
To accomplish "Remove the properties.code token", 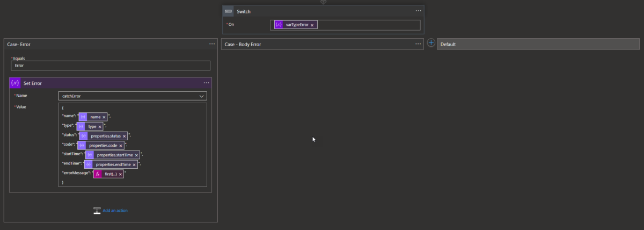I will 121,145.
